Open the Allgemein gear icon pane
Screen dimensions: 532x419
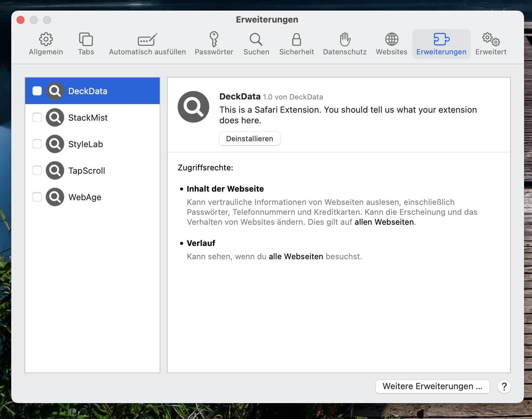(46, 44)
